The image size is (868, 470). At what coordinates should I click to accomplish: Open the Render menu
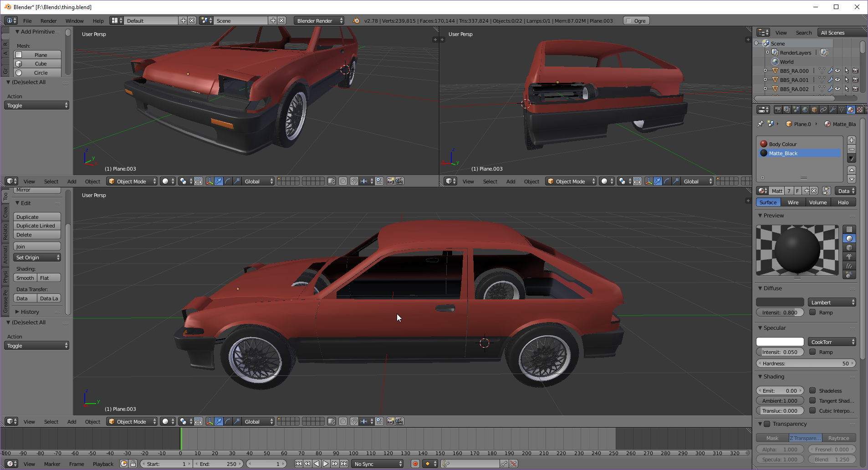[x=48, y=21]
